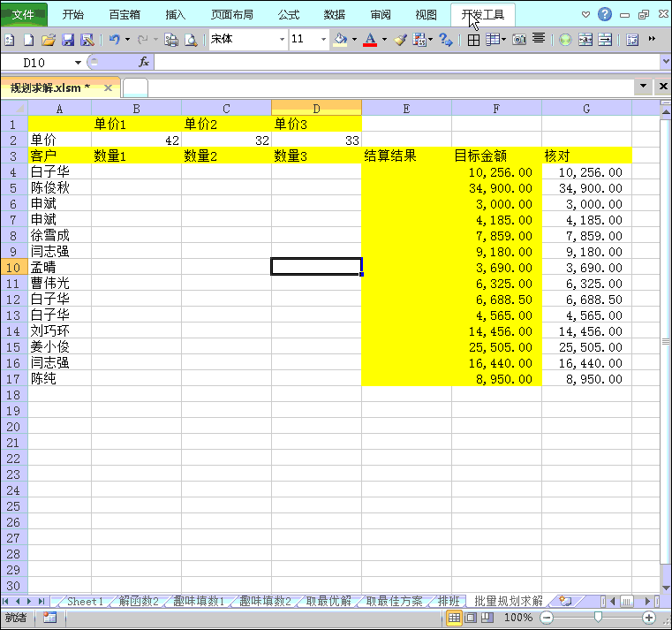Go to last sheet navigation arrow
This screenshot has width=672, height=630.
click(42, 601)
